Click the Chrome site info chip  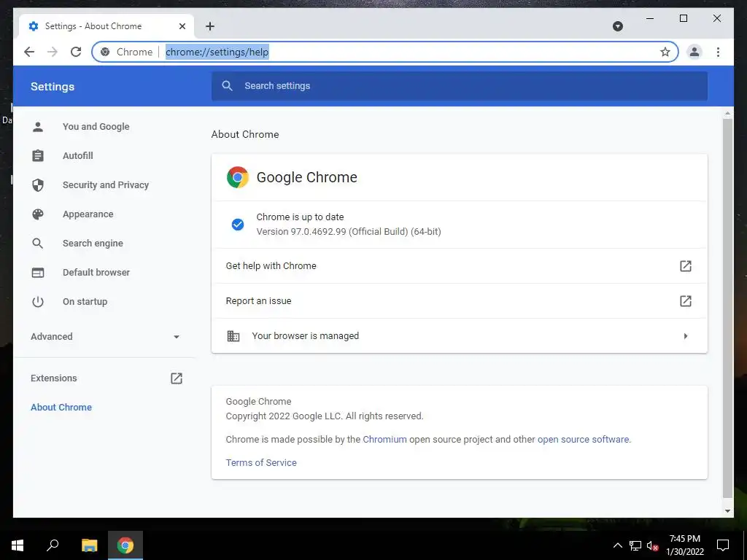click(127, 52)
